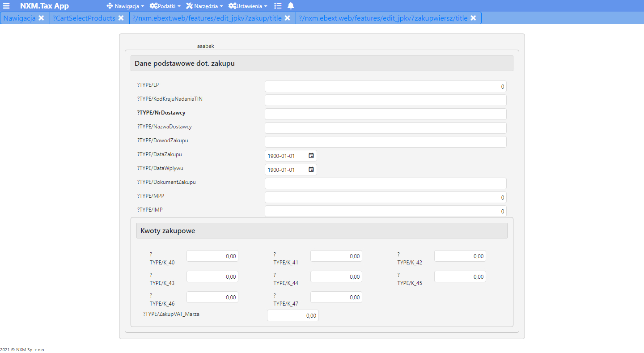Switch to the Nawigacja tab
The image size is (644, 353).
coord(20,18)
